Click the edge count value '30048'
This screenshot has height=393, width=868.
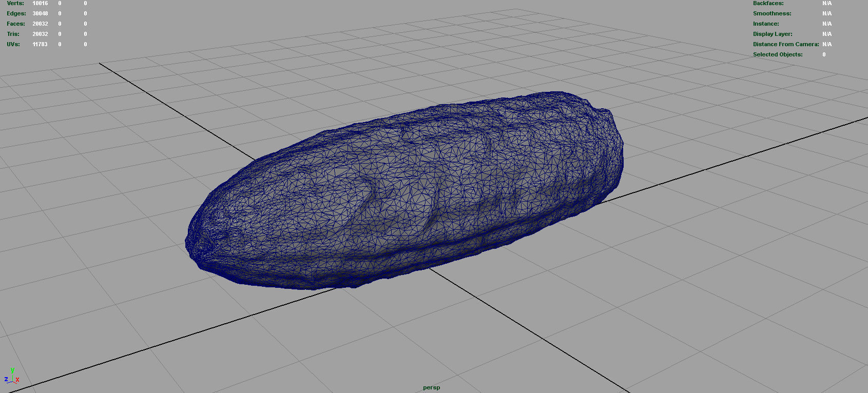tap(40, 13)
